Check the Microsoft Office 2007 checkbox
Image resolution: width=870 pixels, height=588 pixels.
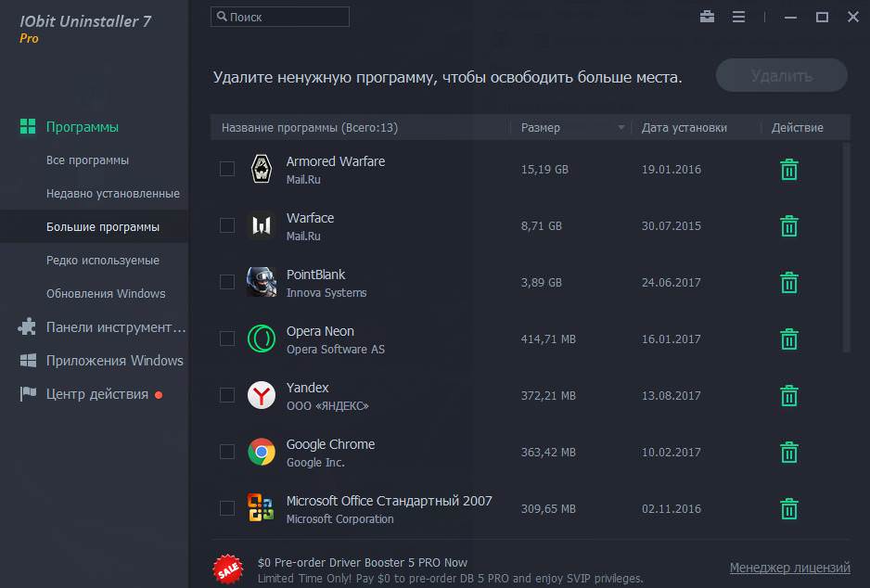pyautogui.click(x=227, y=508)
